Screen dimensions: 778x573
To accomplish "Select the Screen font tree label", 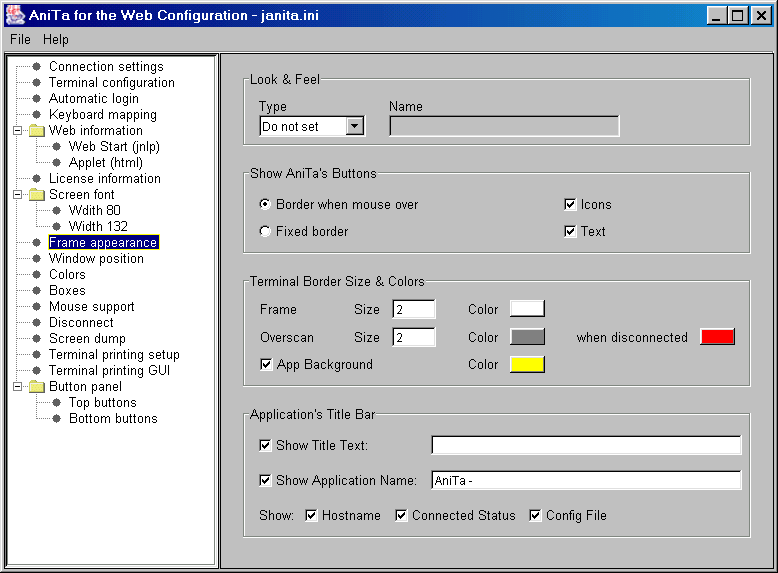I will tap(81, 194).
